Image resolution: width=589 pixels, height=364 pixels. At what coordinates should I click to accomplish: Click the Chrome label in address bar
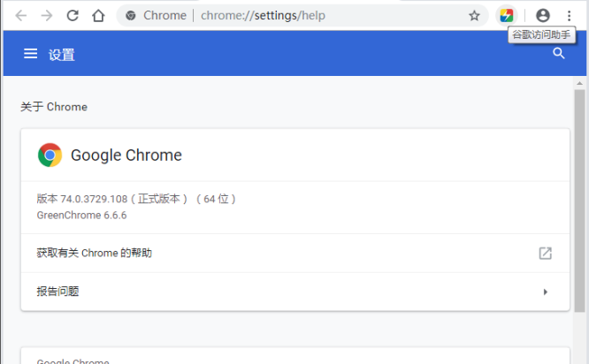(x=164, y=16)
